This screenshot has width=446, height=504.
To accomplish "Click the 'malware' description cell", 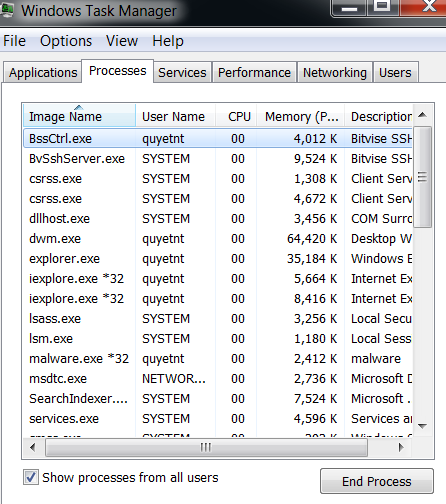I will coord(376,359).
